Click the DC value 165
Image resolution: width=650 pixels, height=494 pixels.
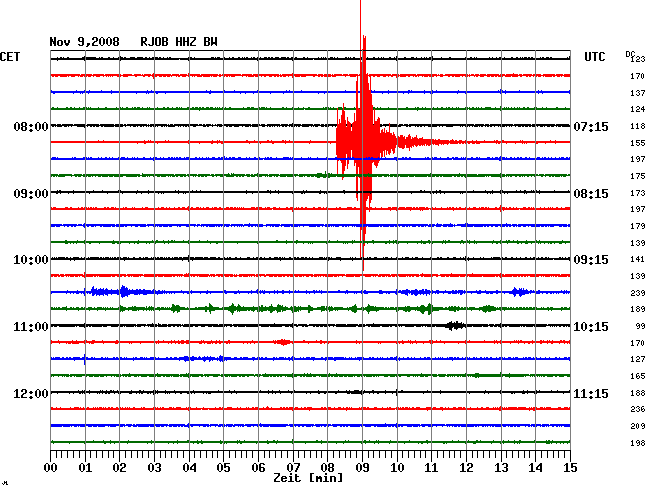tap(638, 376)
